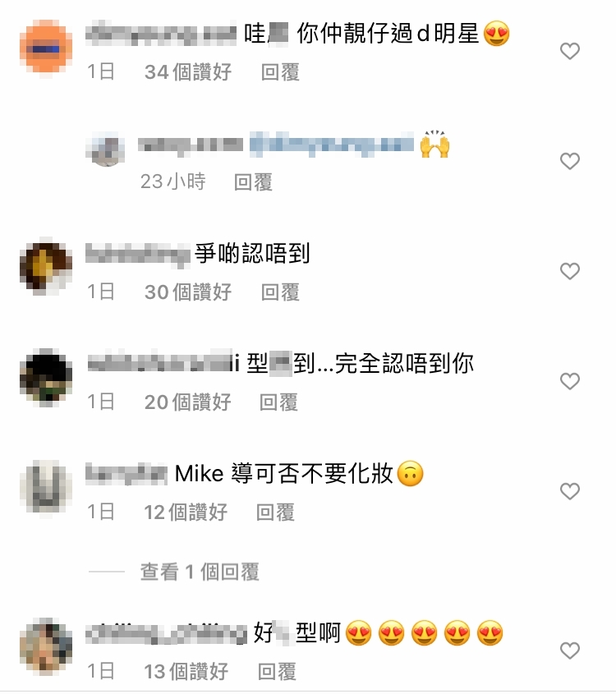Open the blue mentioned username in reply
The width and height of the screenshot is (616, 694).
332,145
